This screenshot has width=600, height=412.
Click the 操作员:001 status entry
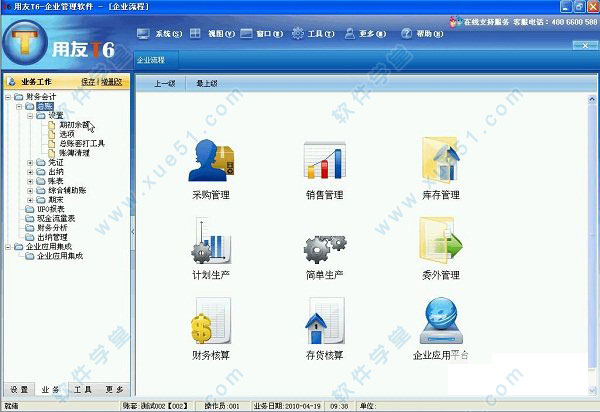tap(222, 406)
